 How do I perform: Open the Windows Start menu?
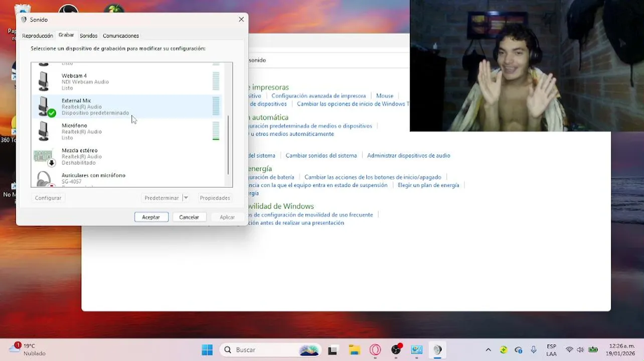click(207, 350)
